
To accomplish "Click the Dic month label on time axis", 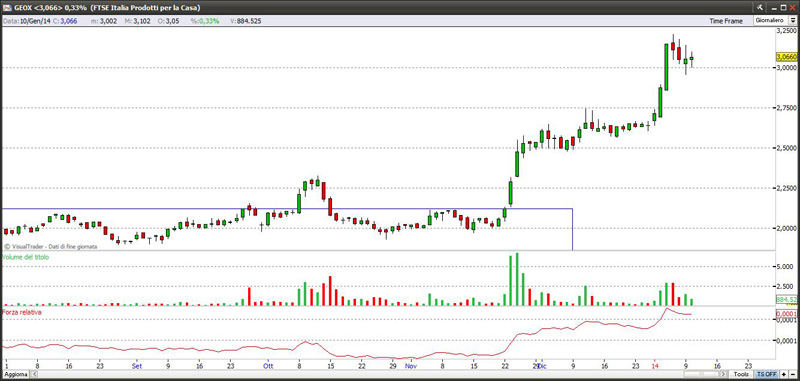I will click(x=542, y=366).
